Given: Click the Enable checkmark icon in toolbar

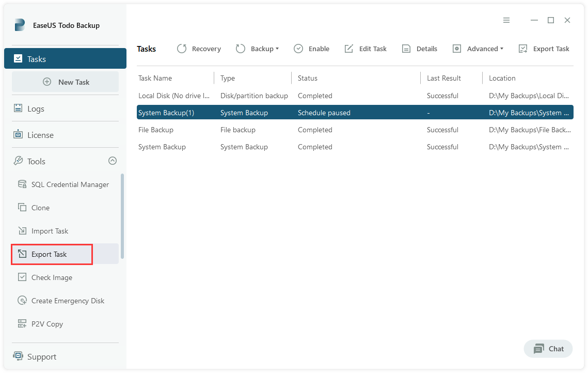Looking at the screenshot, I should click(298, 49).
